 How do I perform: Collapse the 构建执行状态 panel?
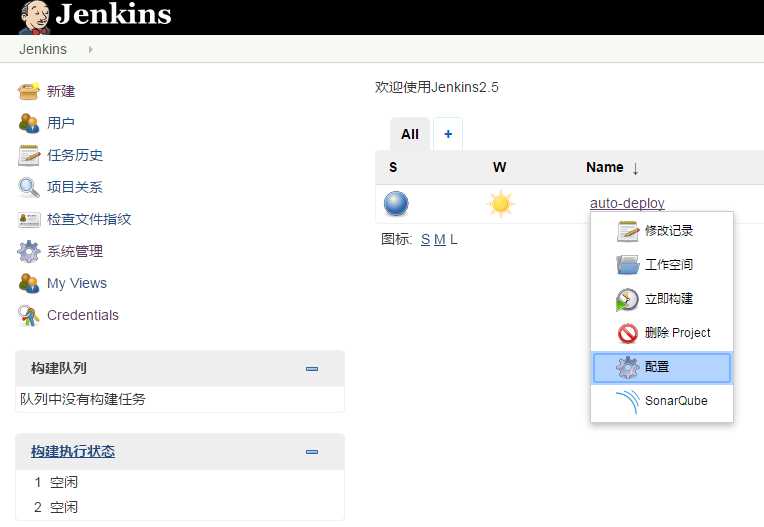click(312, 452)
